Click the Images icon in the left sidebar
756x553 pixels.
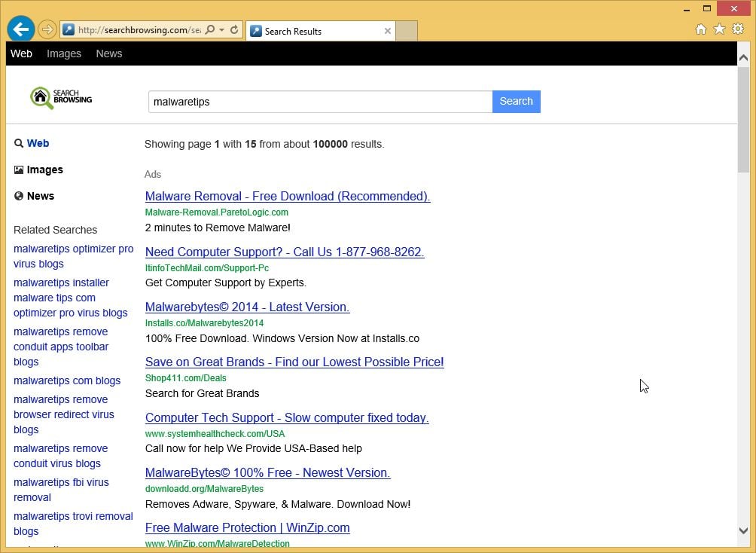[x=17, y=169]
